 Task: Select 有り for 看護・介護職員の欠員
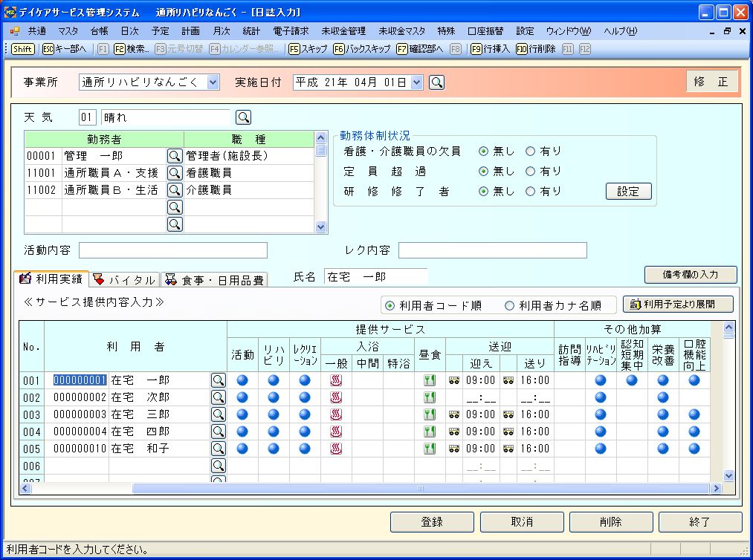click(530, 152)
